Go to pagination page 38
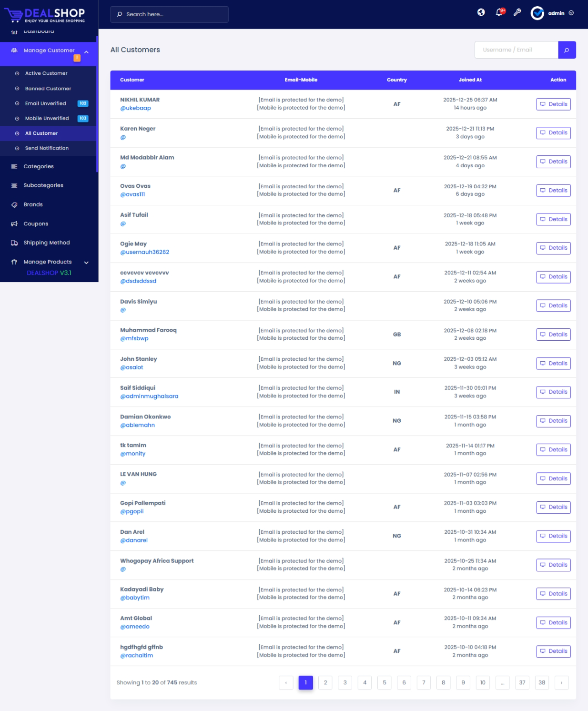588x711 pixels. [542, 683]
